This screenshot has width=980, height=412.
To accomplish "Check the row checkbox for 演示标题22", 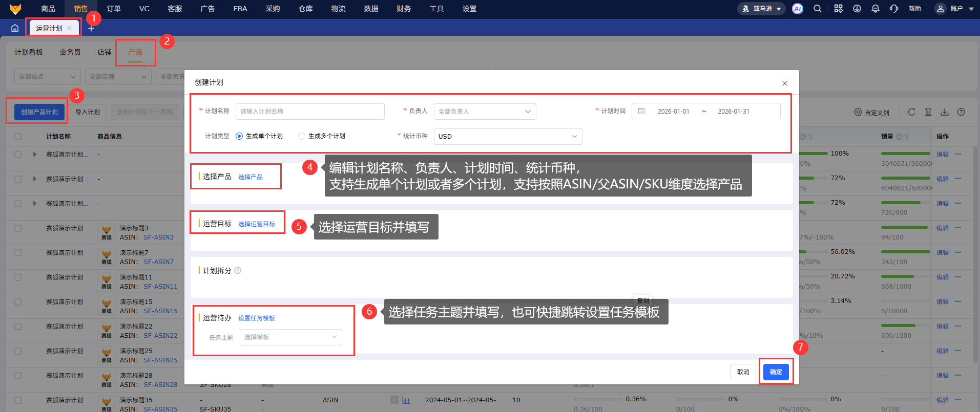I will click(x=18, y=327).
